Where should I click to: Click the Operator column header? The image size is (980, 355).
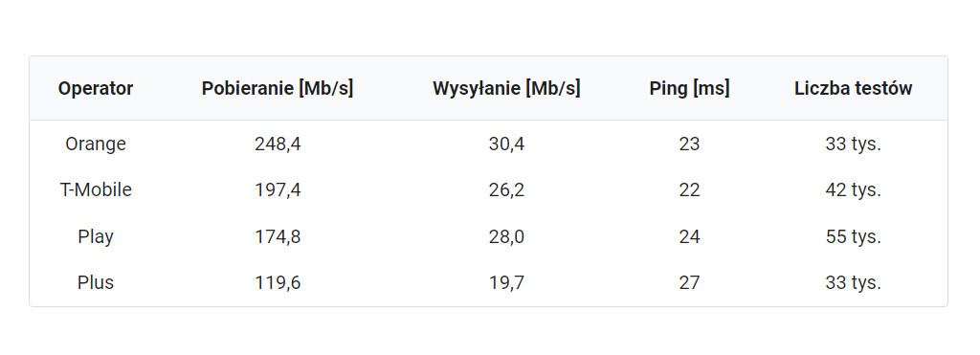pyautogui.click(x=96, y=89)
